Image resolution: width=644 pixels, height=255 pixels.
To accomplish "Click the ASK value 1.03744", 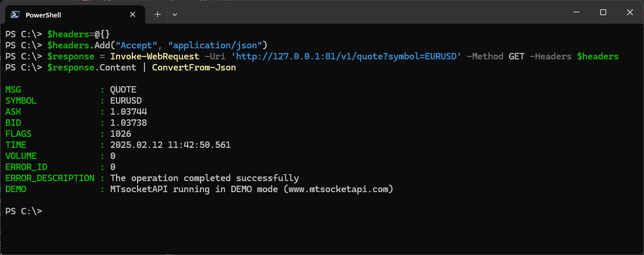I will pyautogui.click(x=128, y=112).
